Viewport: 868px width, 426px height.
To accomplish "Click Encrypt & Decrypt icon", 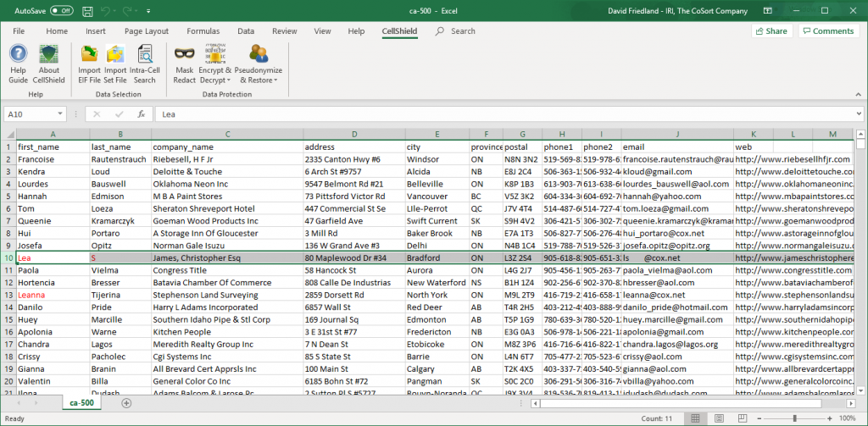I will point(214,53).
